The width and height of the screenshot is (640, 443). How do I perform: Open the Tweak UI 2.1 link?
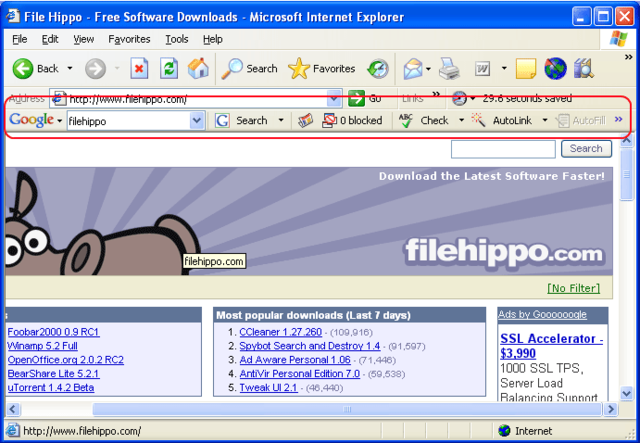point(268,388)
